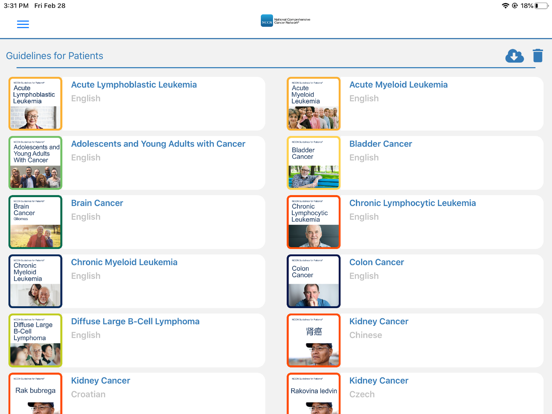Image resolution: width=552 pixels, height=414 pixels.
Task: Tap the NCCN logo in header
Action: (286, 20)
